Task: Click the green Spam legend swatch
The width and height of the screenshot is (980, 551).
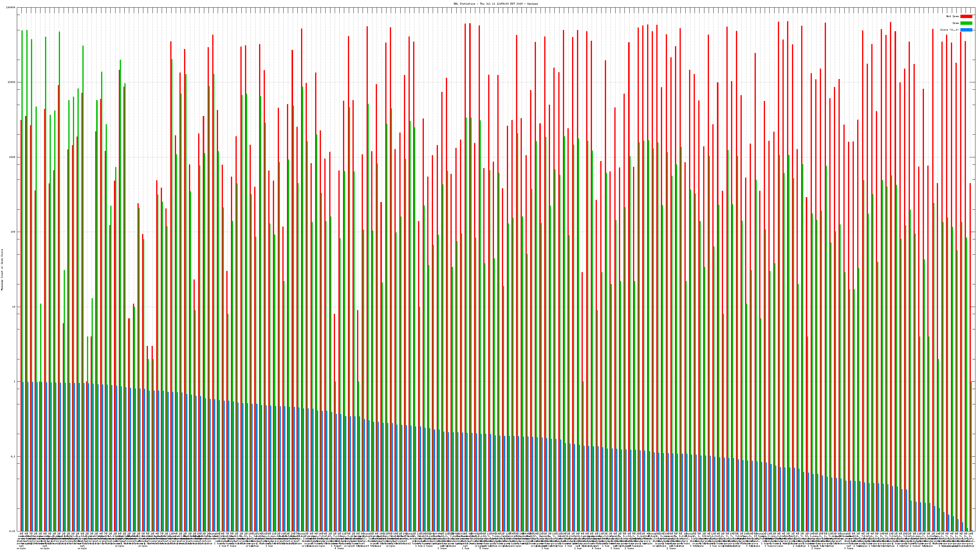Action: coord(966,23)
